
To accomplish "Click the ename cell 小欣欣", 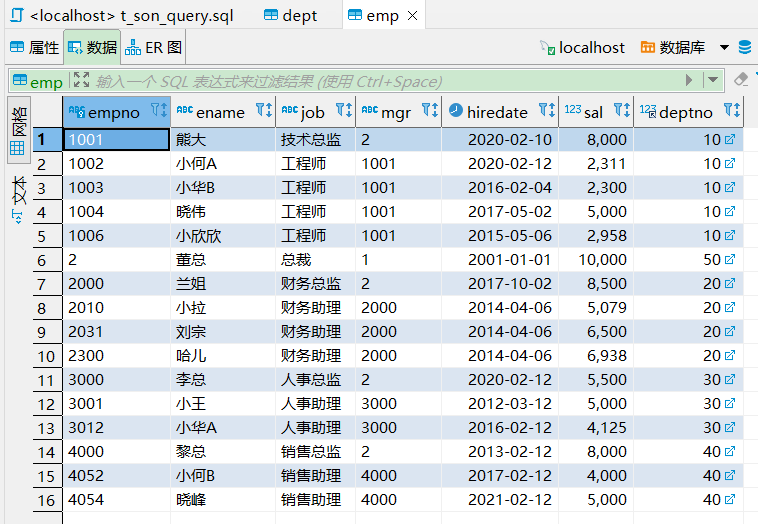I will pos(223,236).
